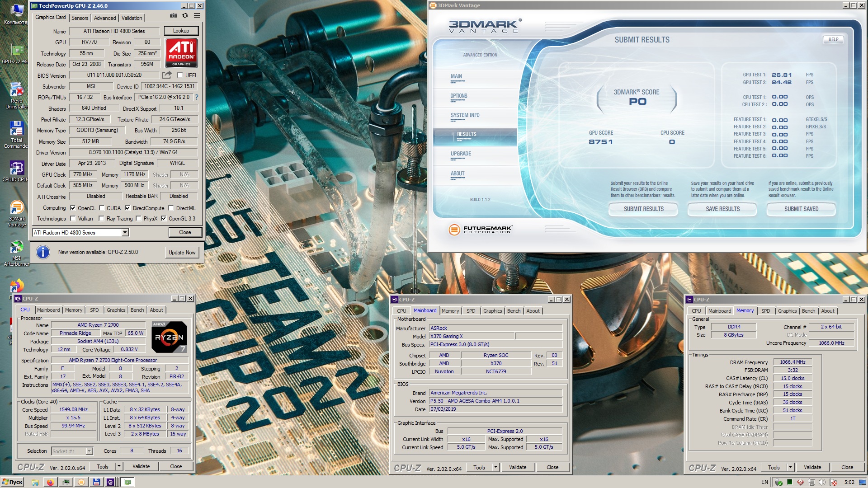Click the BIOS export share icon in GPU-Z
Screen dimensions: 868x488
pos(167,75)
